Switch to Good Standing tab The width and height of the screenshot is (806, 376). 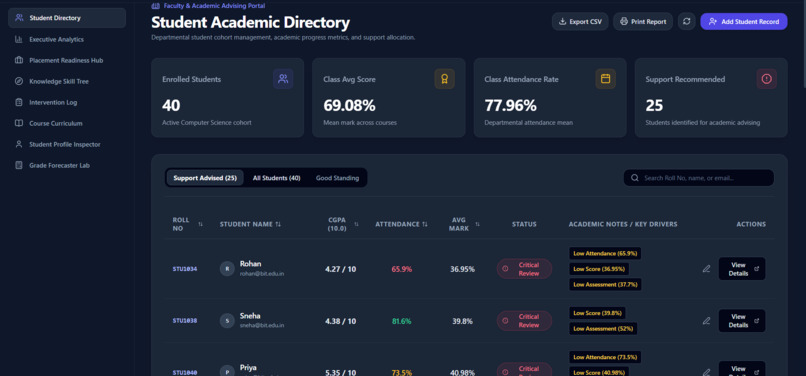click(337, 178)
